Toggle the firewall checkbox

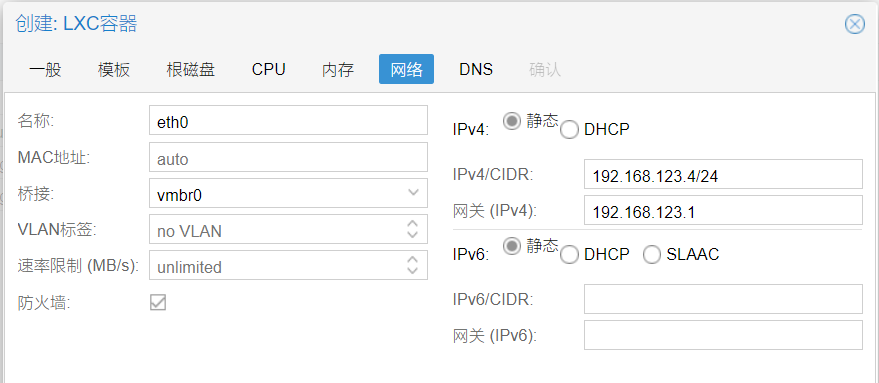click(x=158, y=303)
